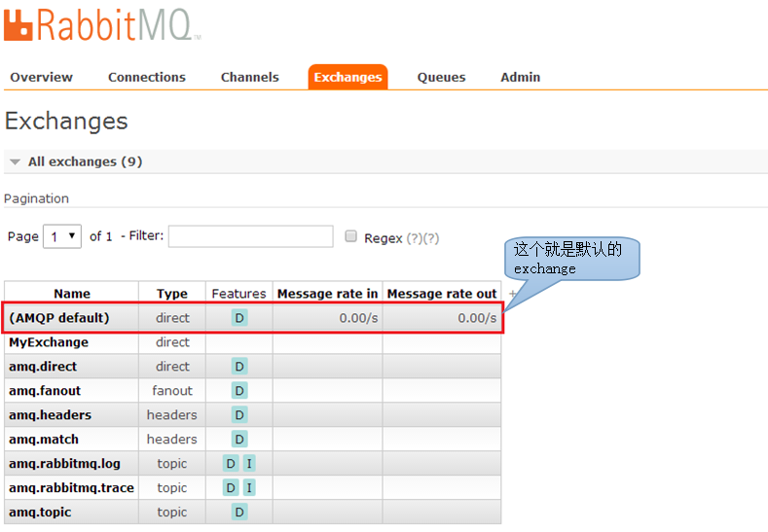Viewport: 768px width, 532px height.
Task: Click the Filter input field
Action: pyautogui.click(x=251, y=236)
